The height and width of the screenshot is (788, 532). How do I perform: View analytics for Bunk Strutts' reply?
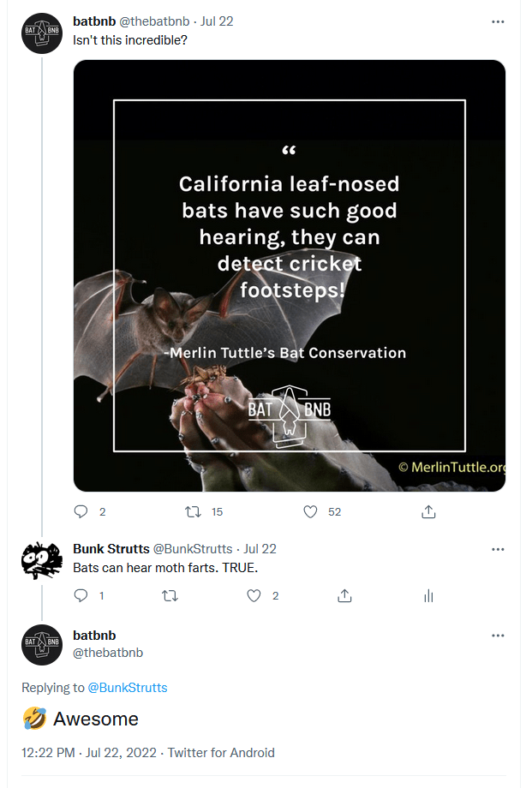(429, 595)
